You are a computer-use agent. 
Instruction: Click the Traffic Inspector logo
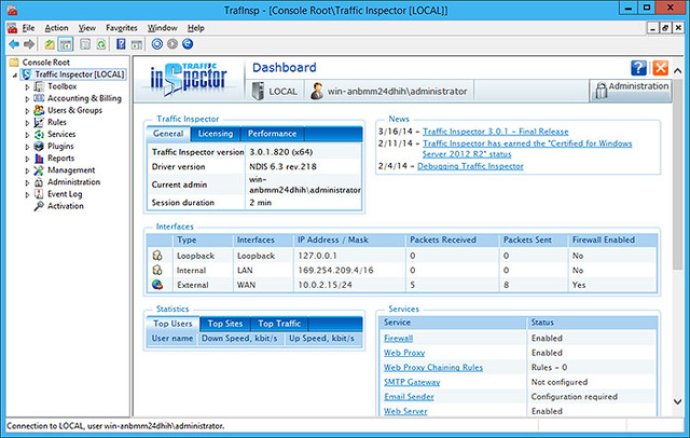pos(189,79)
